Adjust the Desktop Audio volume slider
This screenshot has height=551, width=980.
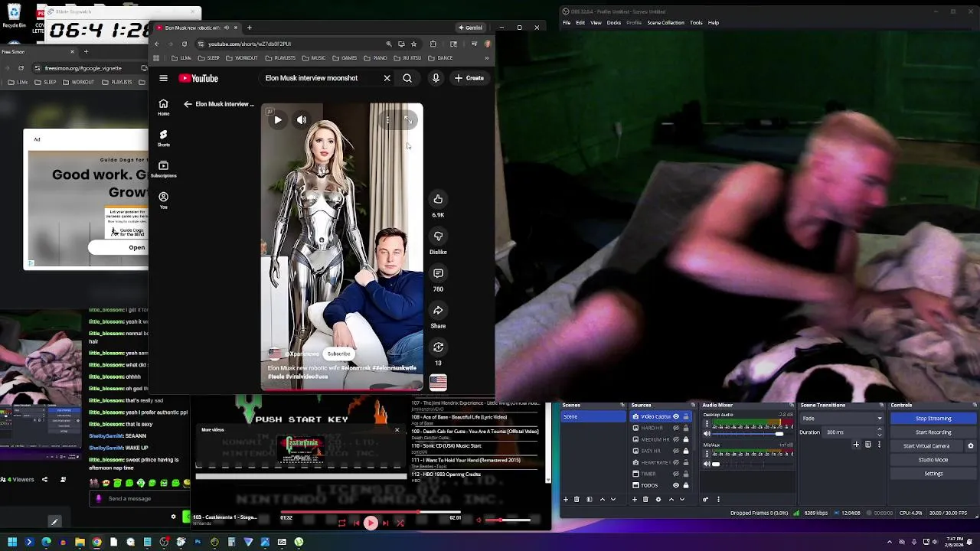750,434
